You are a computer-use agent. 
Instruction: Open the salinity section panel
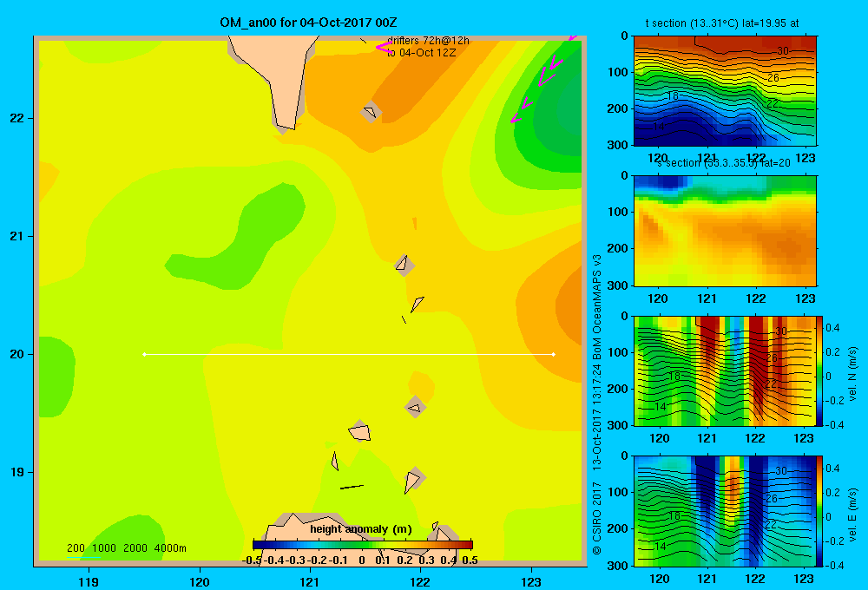point(725,231)
